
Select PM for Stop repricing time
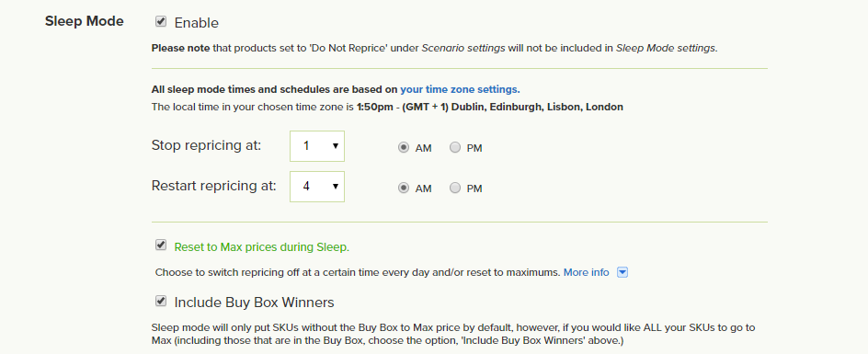coord(455,148)
